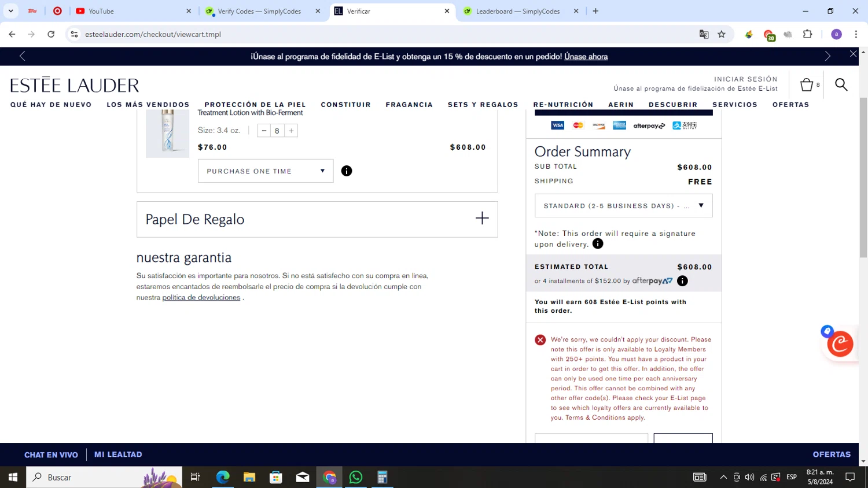This screenshot has height=488, width=868.
Task: Open PROTECCIÓN DE LA PIEL menu
Action: click(x=255, y=105)
